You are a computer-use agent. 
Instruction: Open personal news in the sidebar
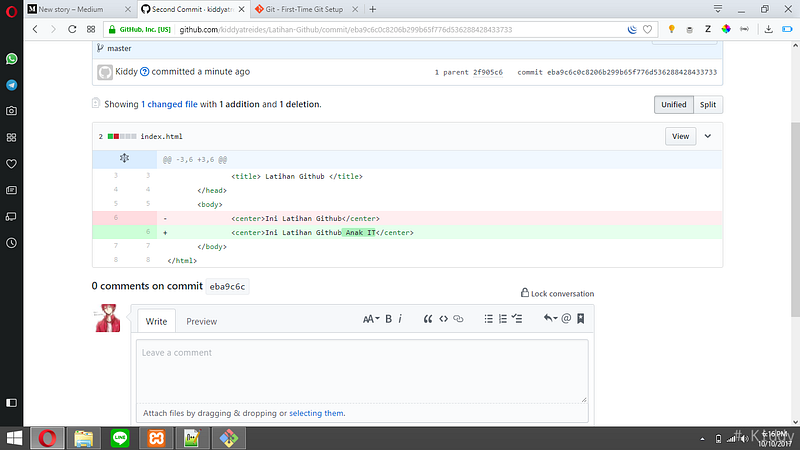(x=11, y=190)
